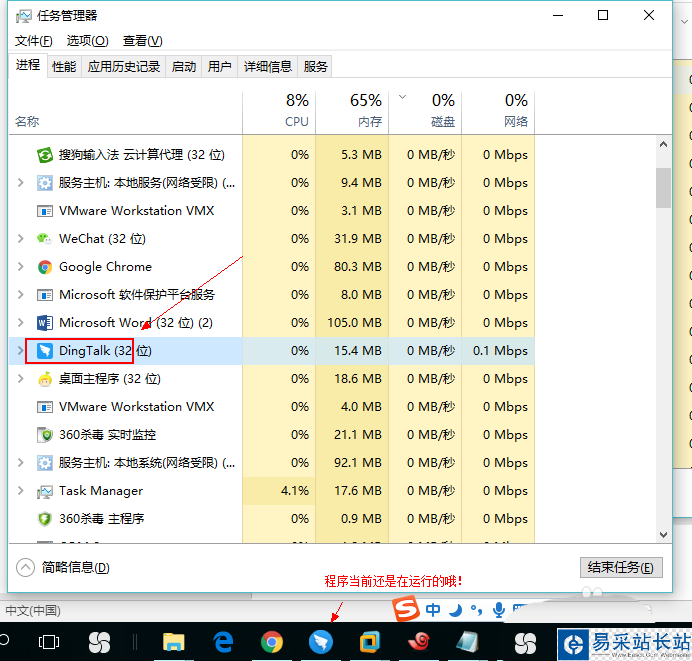
Task: Click the Task Manager process icon
Action: coord(45,491)
